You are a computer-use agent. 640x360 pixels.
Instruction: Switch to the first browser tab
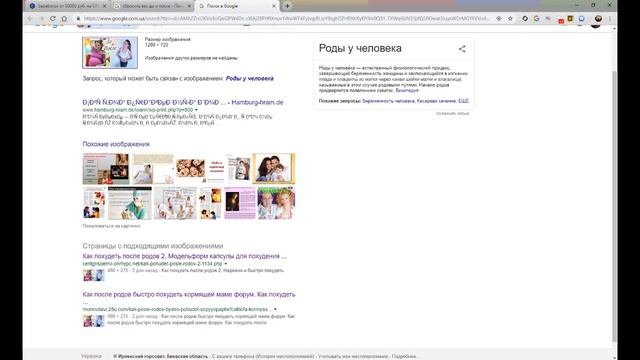(67, 6)
